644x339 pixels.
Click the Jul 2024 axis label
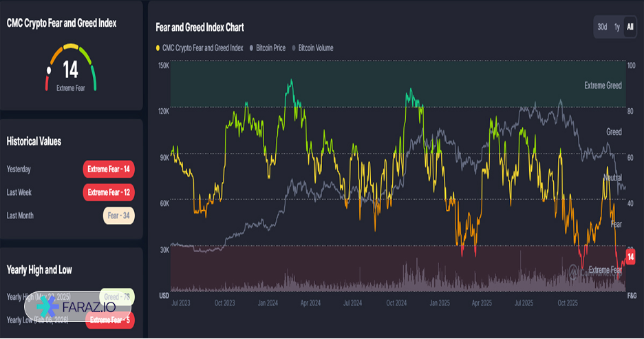point(352,303)
